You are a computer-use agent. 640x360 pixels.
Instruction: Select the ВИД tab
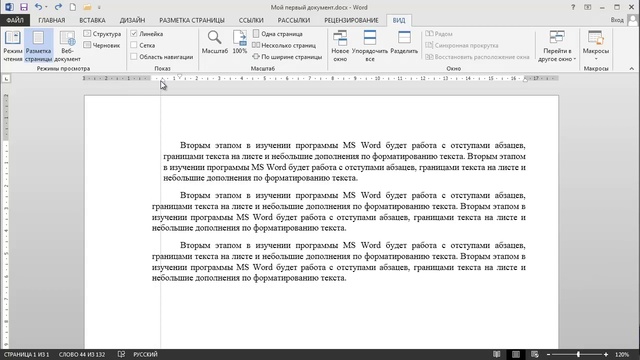click(399, 20)
